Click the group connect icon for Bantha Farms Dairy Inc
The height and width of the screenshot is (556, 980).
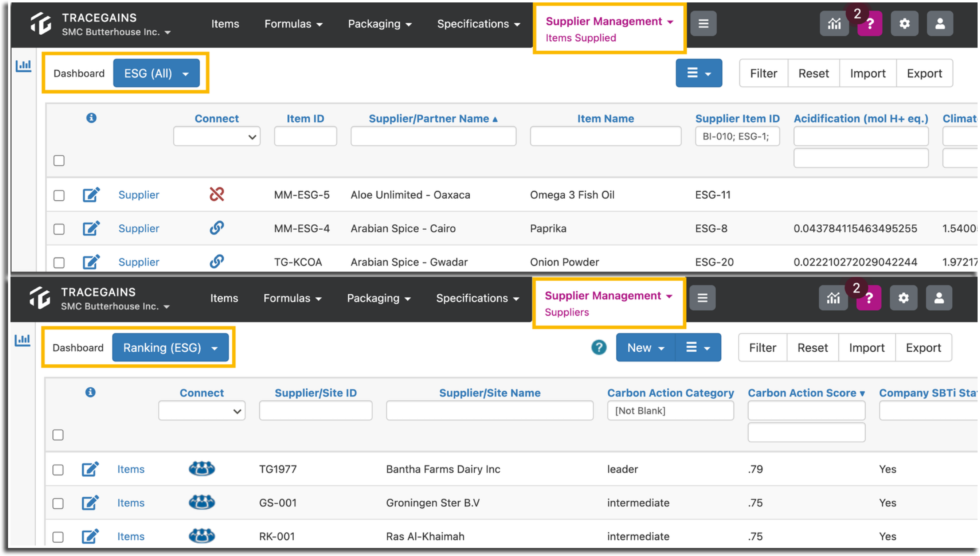pyautogui.click(x=202, y=469)
